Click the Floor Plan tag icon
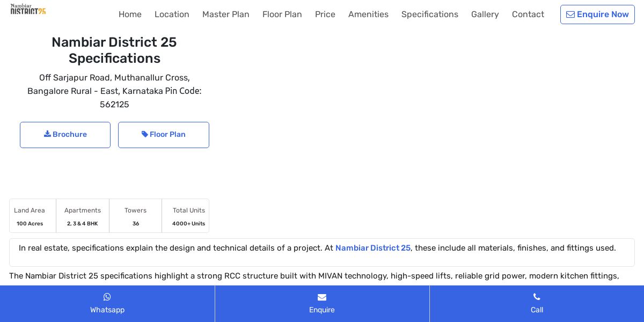 coord(144,134)
